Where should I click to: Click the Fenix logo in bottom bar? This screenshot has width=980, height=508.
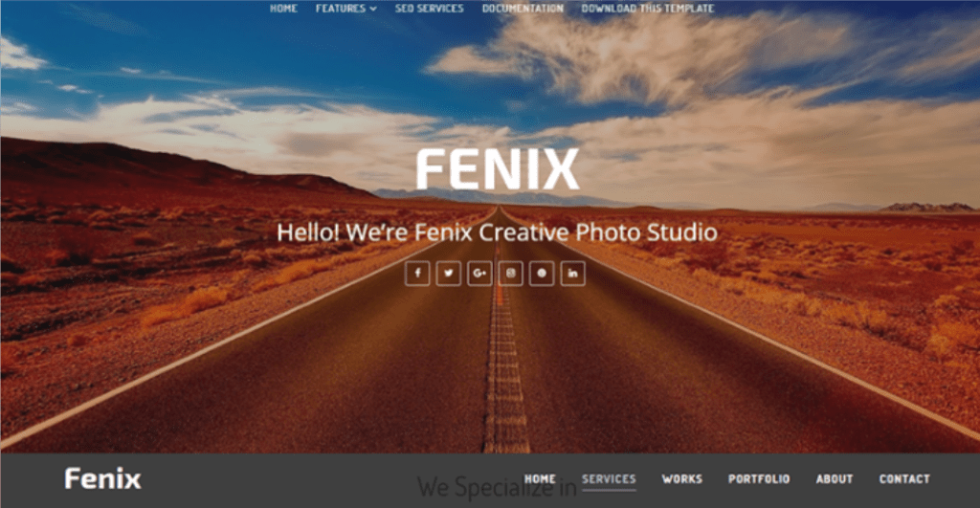pos(103,478)
